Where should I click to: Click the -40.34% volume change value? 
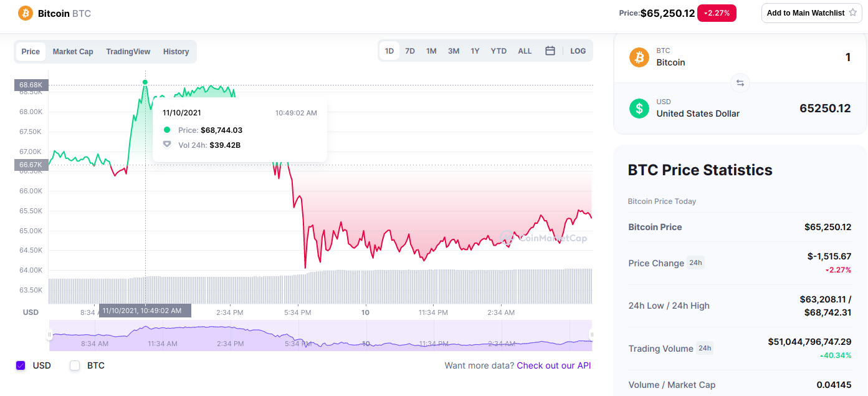point(835,355)
